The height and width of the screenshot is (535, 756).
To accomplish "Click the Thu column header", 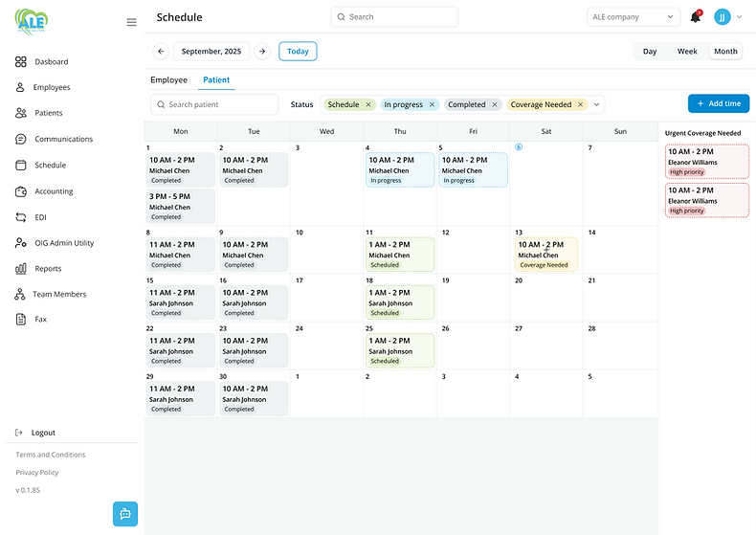I will pyautogui.click(x=400, y=131).
